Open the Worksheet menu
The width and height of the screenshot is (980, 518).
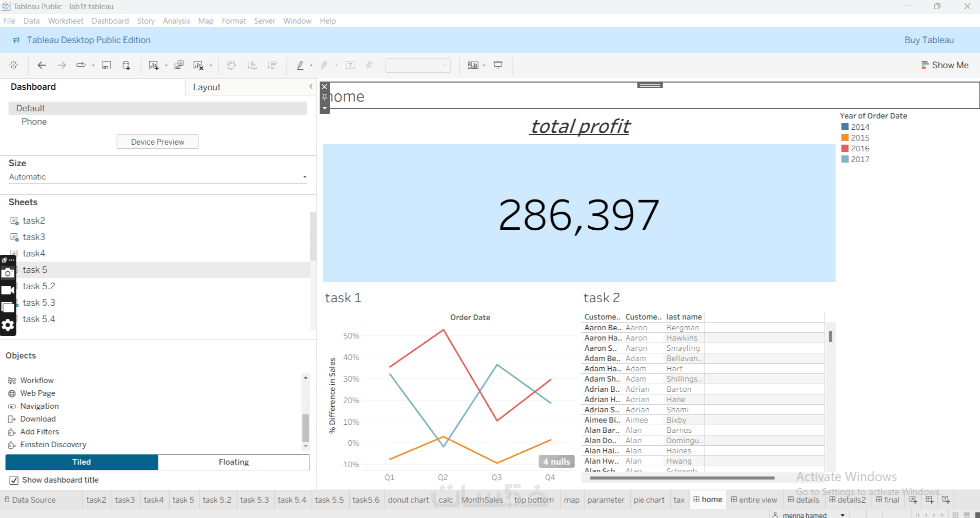(x=66, y=21)
